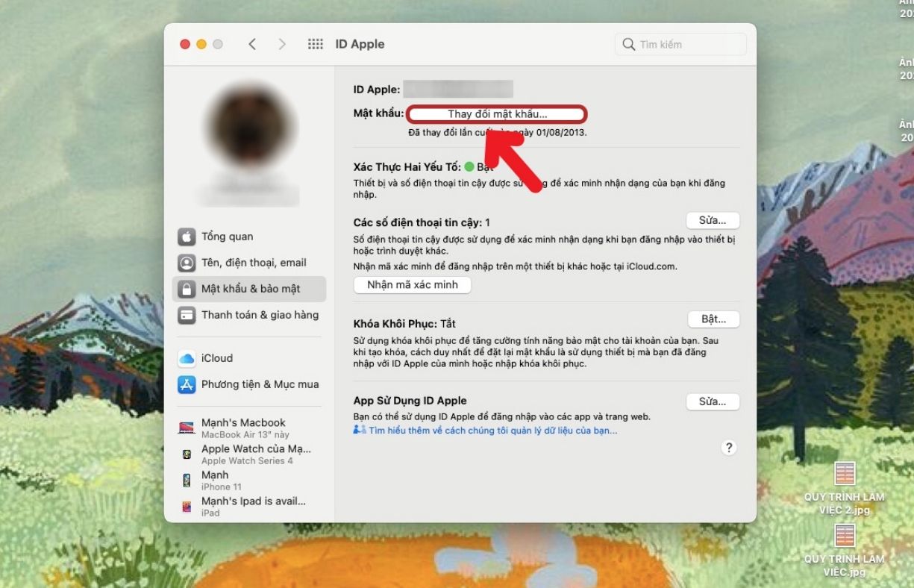Open Thanh toán & giao hàng section

(249, 315)
